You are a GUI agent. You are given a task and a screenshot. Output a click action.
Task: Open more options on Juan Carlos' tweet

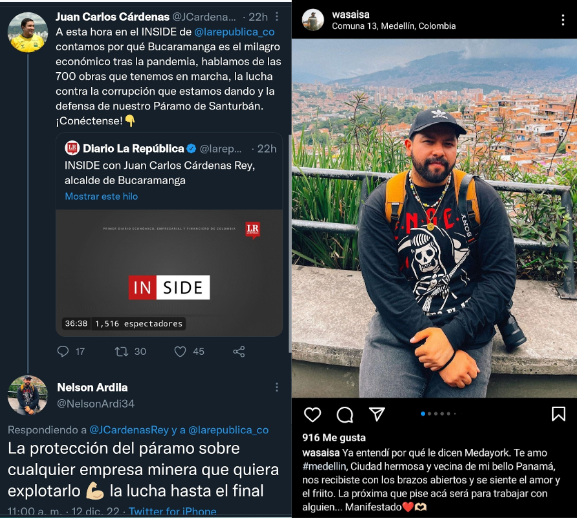[x=277, y=17]
